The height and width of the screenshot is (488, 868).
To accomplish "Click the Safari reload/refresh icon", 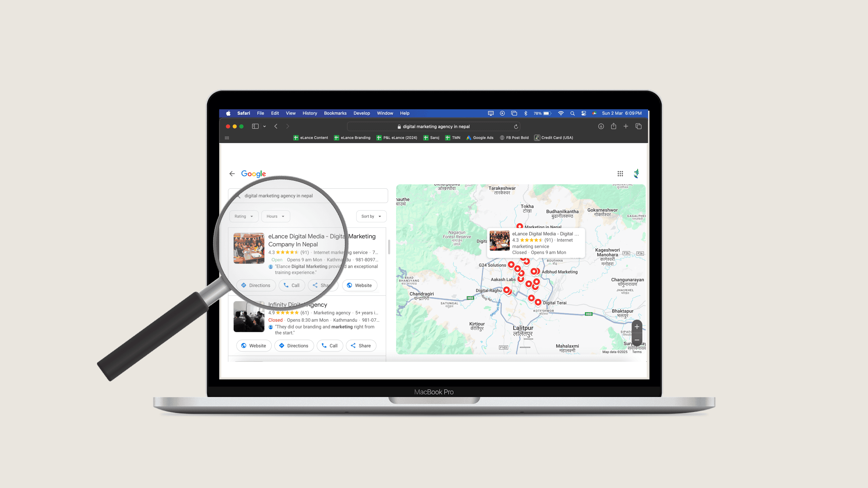I will coord(516,126).
